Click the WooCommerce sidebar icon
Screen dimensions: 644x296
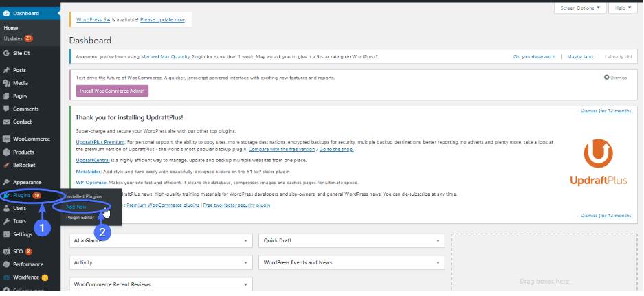pyautogui.click(x=7, y=139)
